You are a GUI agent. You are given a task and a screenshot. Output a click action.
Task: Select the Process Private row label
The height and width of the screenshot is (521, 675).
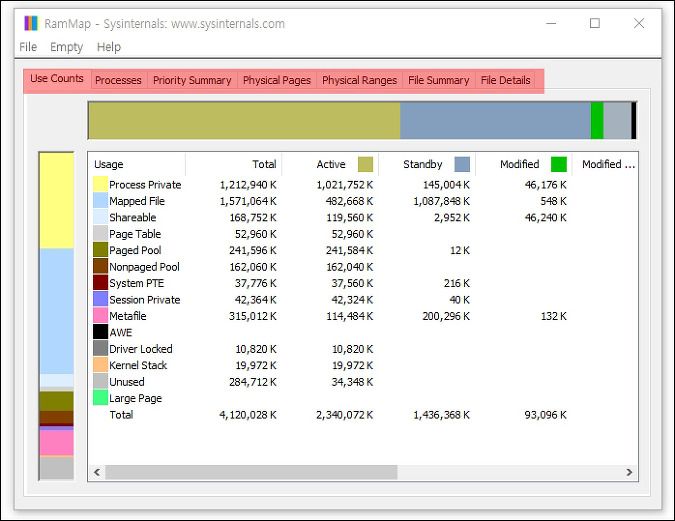point(145,185)
